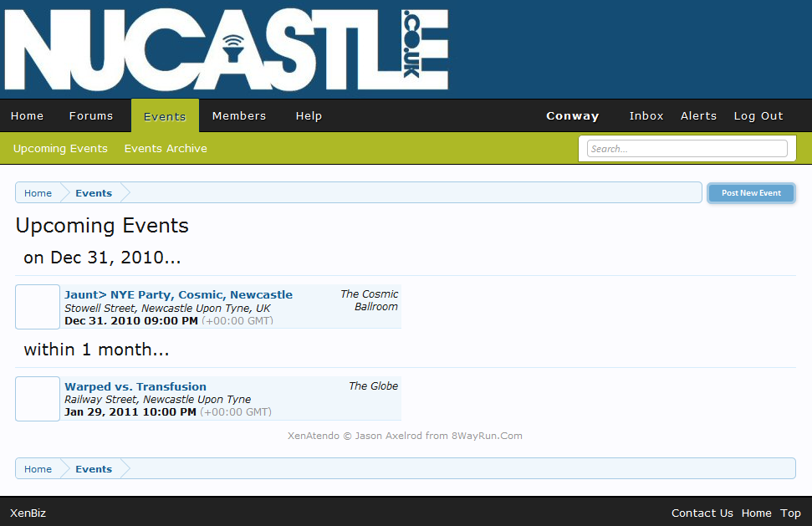The image size is (812, 526).
Task: Check the Inbox link
Action: [646, 116]
